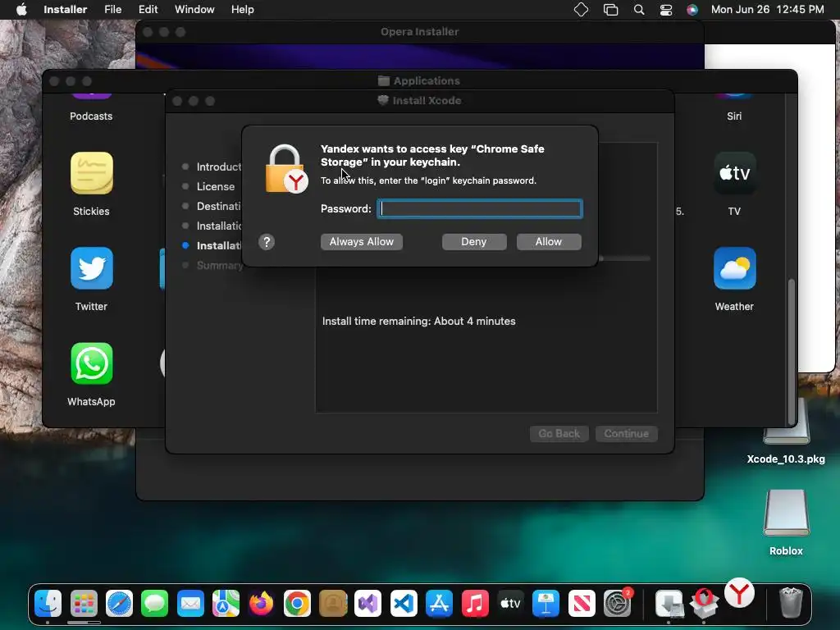Open News from the Dock

582,605
